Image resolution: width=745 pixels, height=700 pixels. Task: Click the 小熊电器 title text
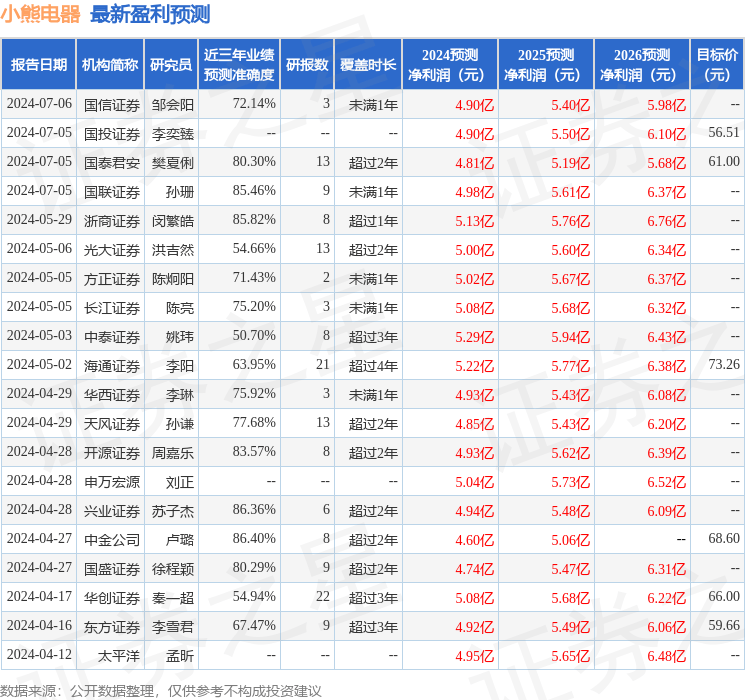[40, 14]
